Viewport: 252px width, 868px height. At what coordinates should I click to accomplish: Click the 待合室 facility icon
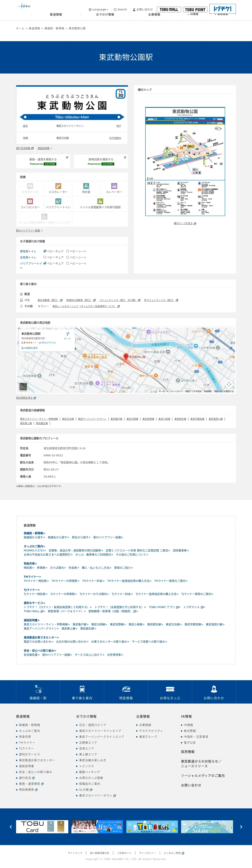[x=86, y=186]
